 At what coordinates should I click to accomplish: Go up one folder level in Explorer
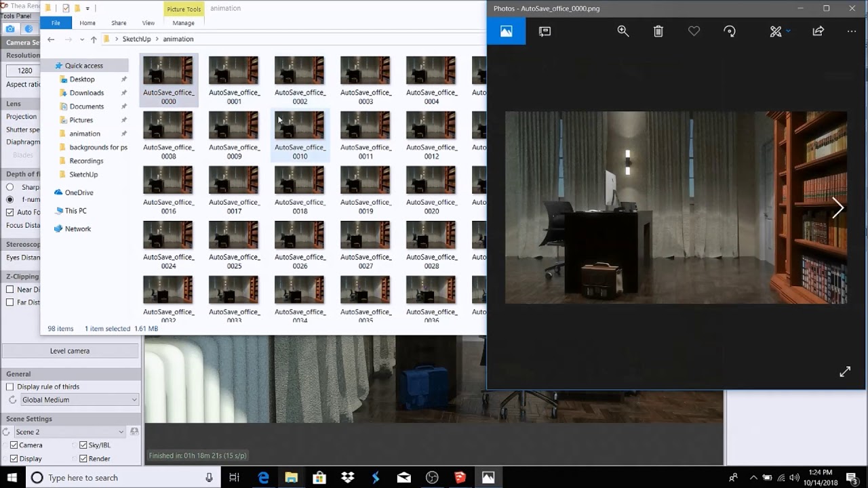tap(94, 39)
